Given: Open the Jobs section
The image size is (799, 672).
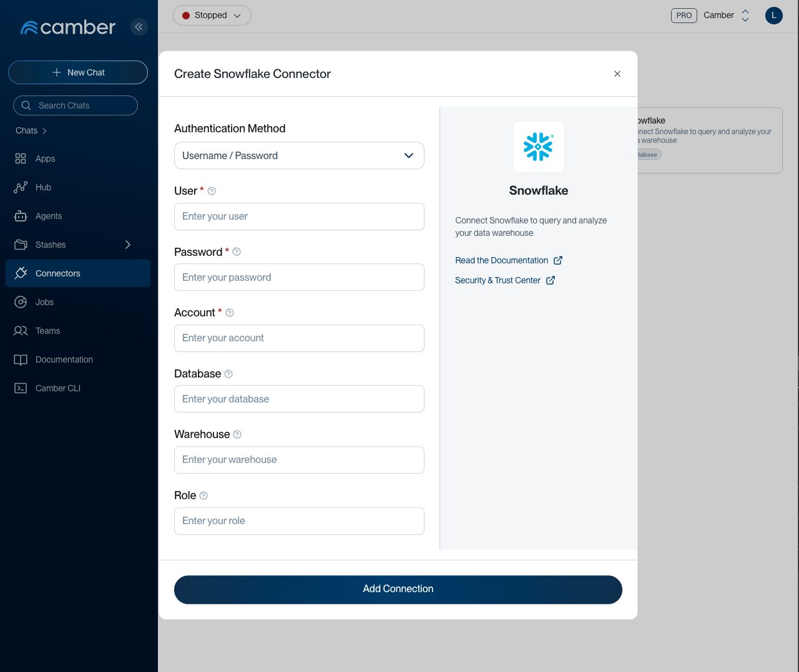Looking at the screenshot, I should (x=21, y=302).
